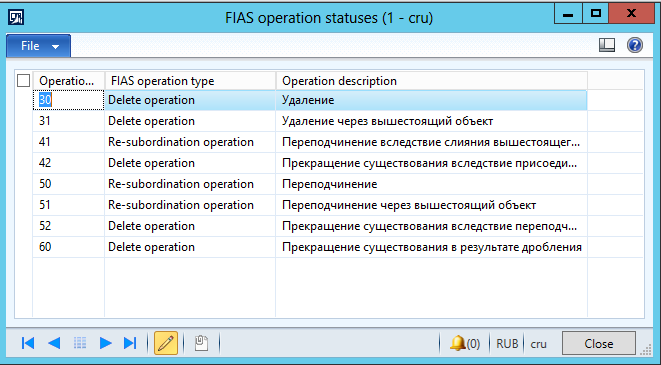Click 'Delete operation' type in row 42
Screen dimensions: 661x365
(151, 163)
